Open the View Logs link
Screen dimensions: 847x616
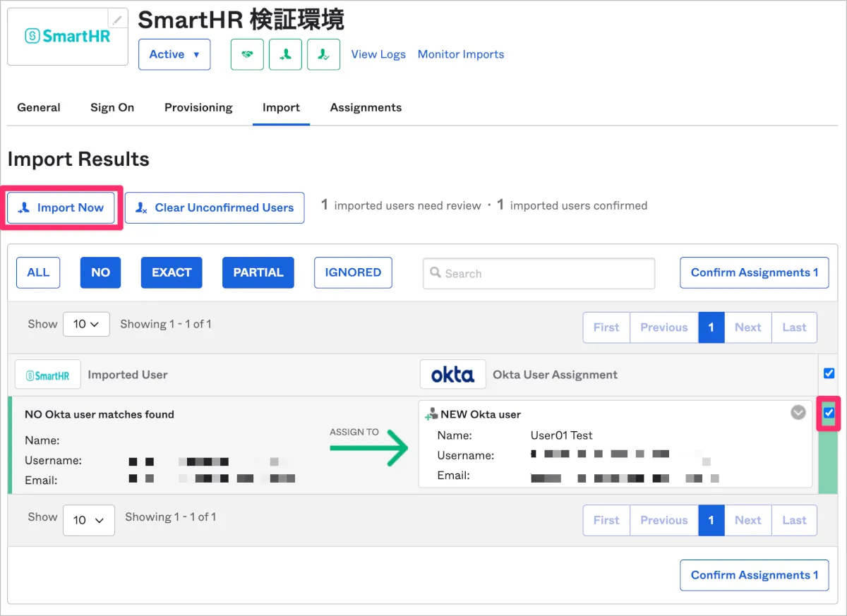point(378,54)
